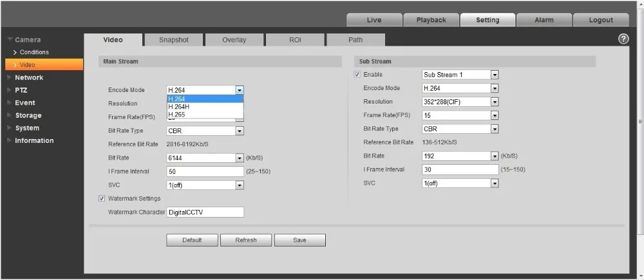
Task: Open the Sub Stream Bit Rate 192 dropdown
Action: [460, 156]
